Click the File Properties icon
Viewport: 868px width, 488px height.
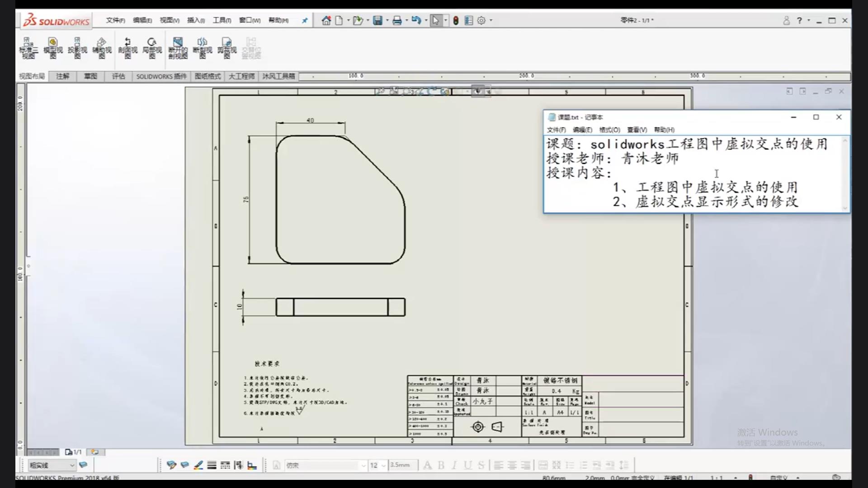coord(469,20)
